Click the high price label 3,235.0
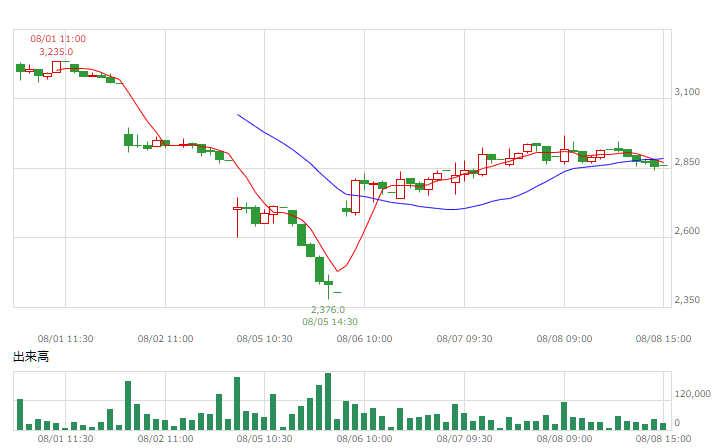718x448 pixels. pos(56,52)
